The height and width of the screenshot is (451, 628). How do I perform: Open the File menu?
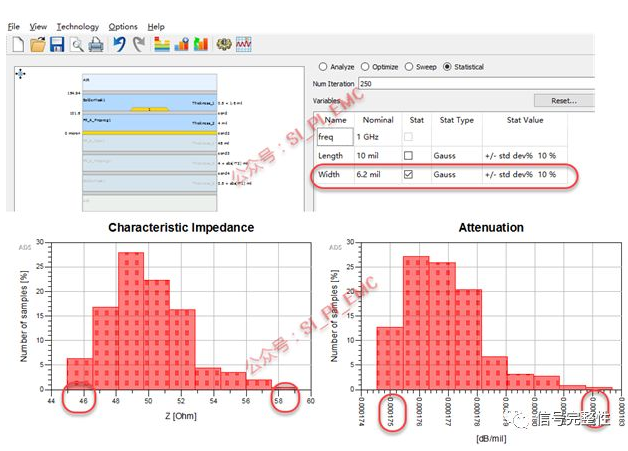point(14,26)
